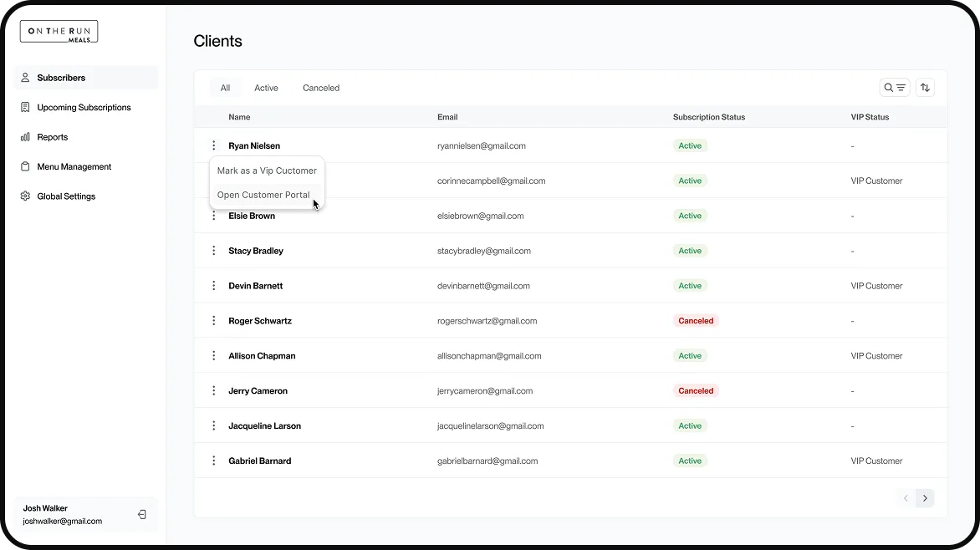Open the Subscribers sidebar section
The height and width of the screenshot is (550, 980).
point(86,78)
